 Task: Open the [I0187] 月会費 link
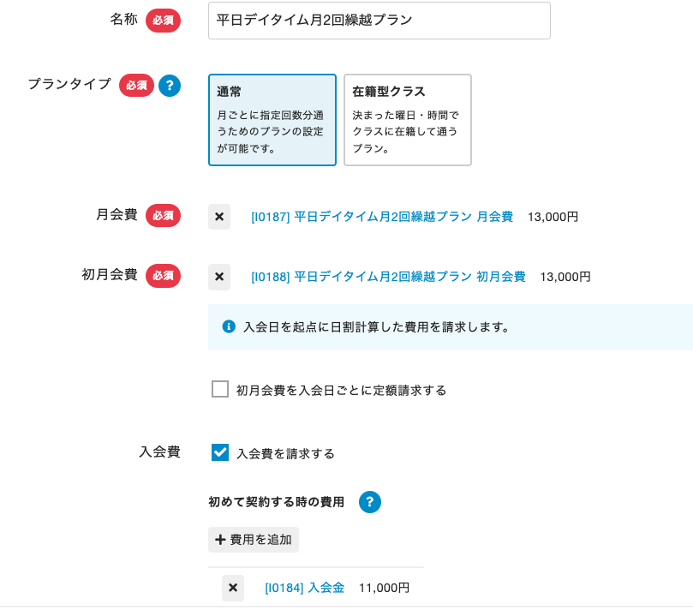[x=382, y=217]
